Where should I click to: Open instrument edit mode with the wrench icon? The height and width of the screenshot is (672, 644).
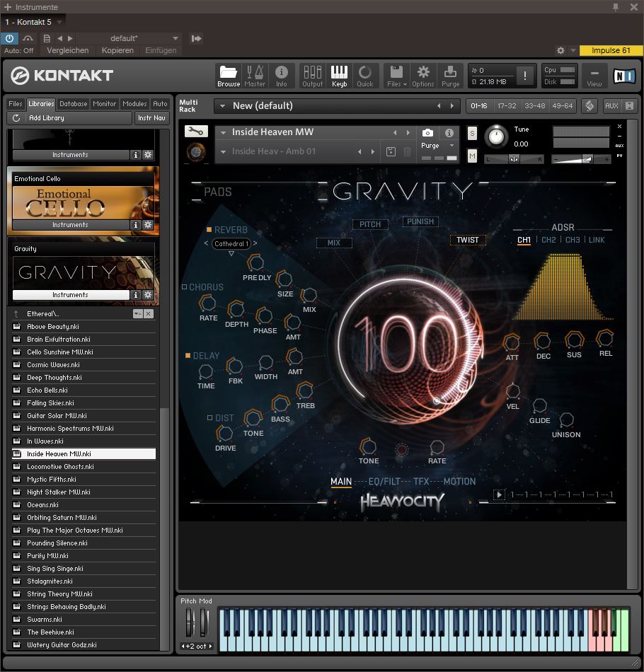pos(196,131)
